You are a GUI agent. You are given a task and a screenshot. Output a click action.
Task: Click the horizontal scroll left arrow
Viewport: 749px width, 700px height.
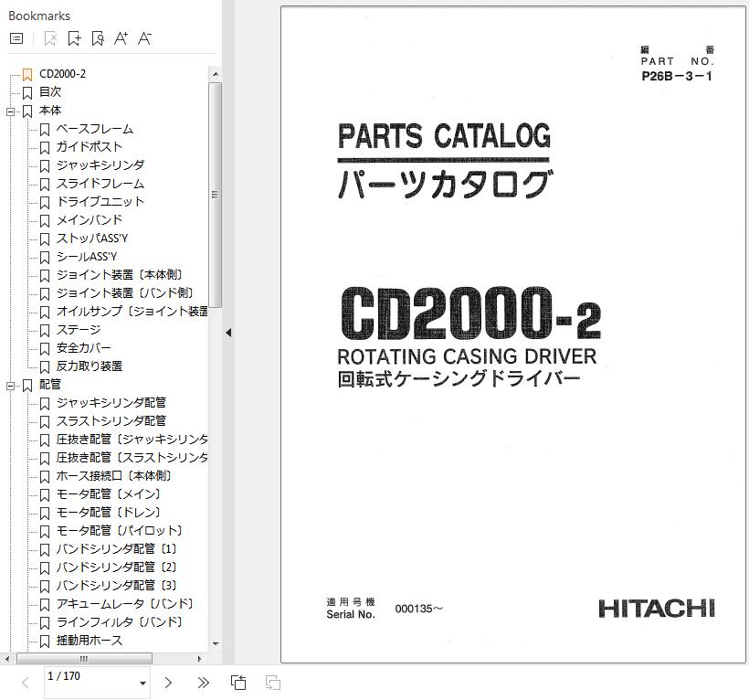tap(6, 659)
